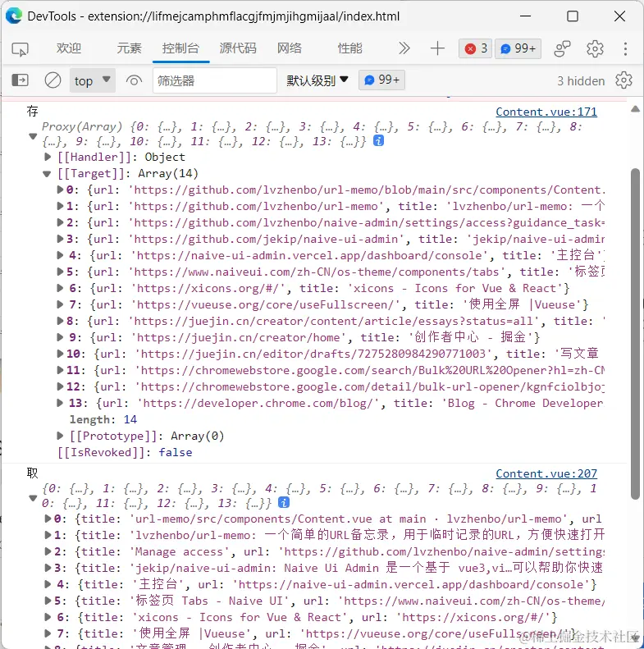Toggle the console sidebar panel icon

21,80
